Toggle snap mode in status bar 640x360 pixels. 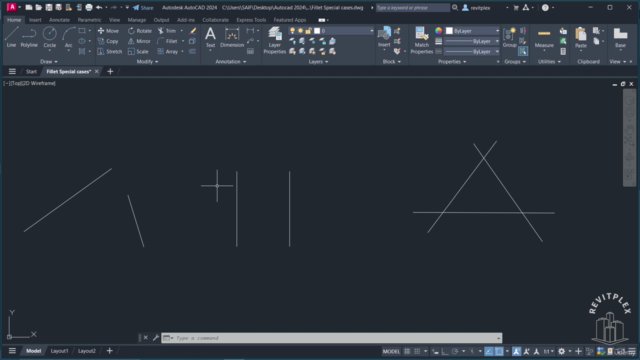pos(417,351)
